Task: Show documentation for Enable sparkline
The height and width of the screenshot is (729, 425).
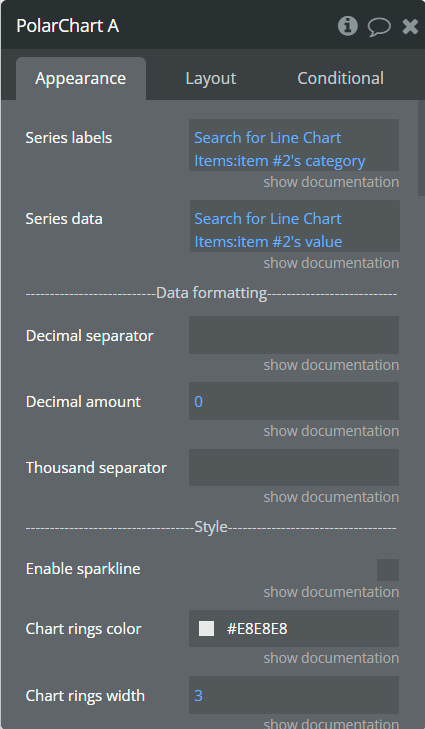Action: (x=331, y=592)
